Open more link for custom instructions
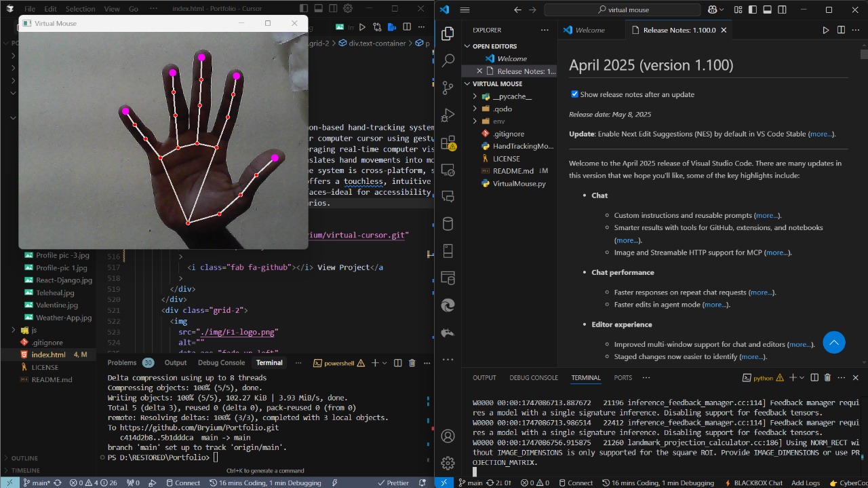The width and height of the screenshot is (868, 488). tap(766, 216)
